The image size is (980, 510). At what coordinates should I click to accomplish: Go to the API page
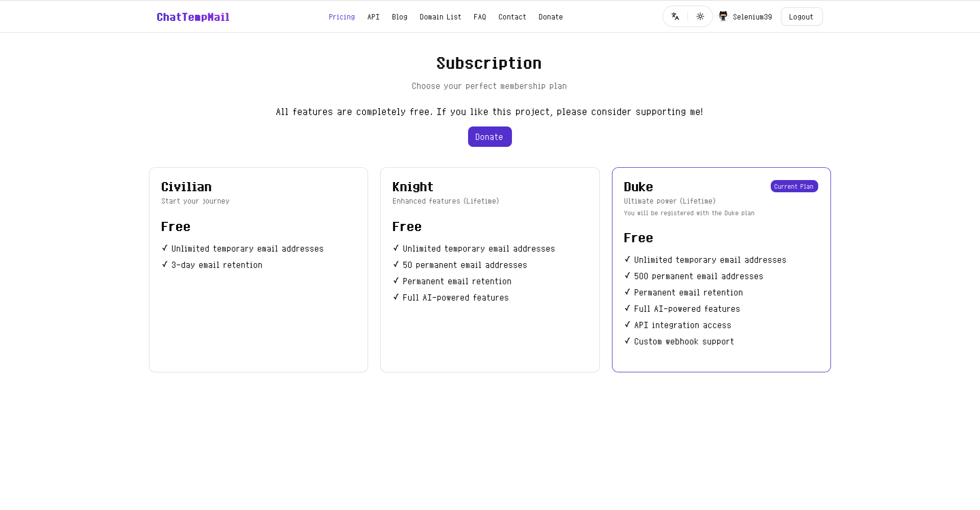373,17
